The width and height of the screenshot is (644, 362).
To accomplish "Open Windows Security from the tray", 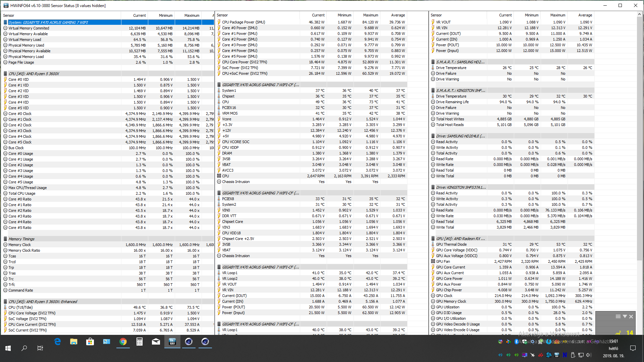I will (525, 342).
